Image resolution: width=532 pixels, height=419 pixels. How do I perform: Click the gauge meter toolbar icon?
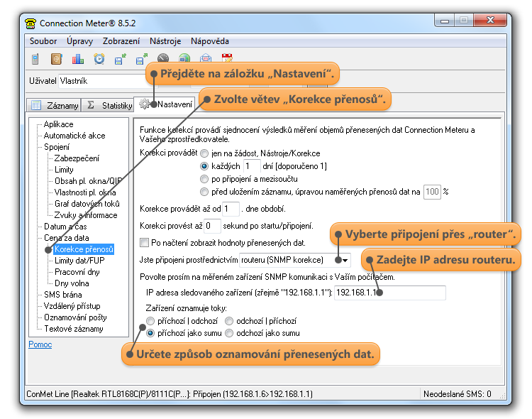click(163, 58)
